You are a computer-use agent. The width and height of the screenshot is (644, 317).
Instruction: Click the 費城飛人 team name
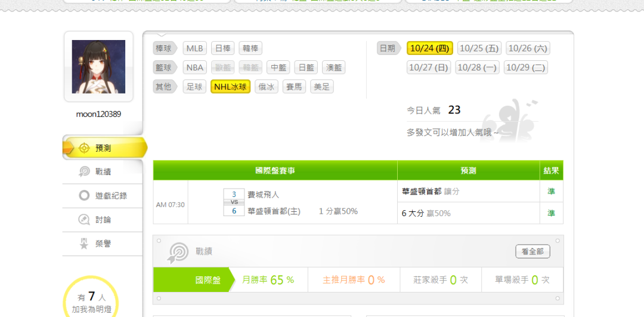[x=264, y=195]
